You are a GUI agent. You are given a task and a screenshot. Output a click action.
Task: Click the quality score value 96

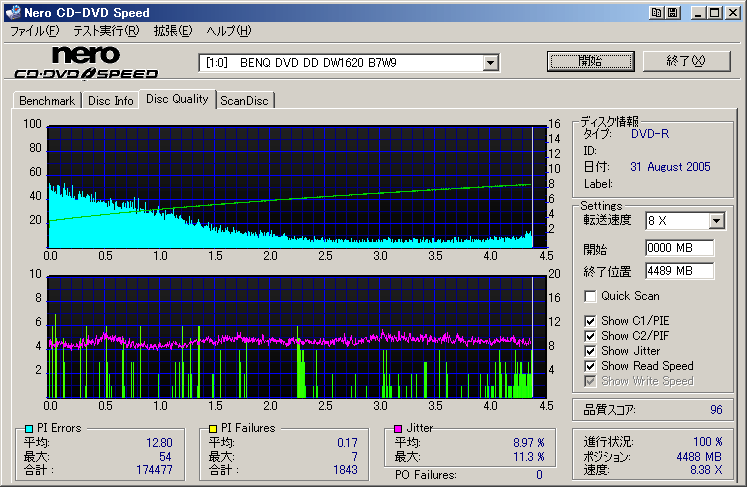(716, 410)
